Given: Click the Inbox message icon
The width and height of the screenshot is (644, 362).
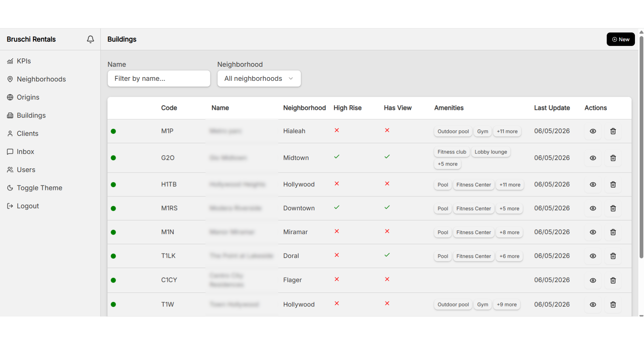Looking at the screenshot, I should pos(10,152).
